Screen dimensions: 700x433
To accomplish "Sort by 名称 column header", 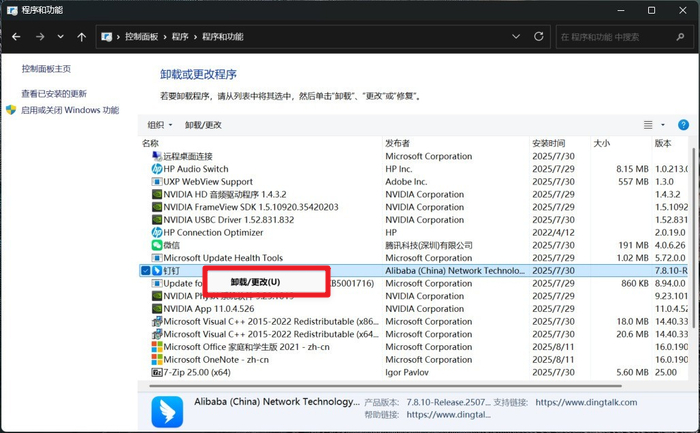I will click(150, 143).
